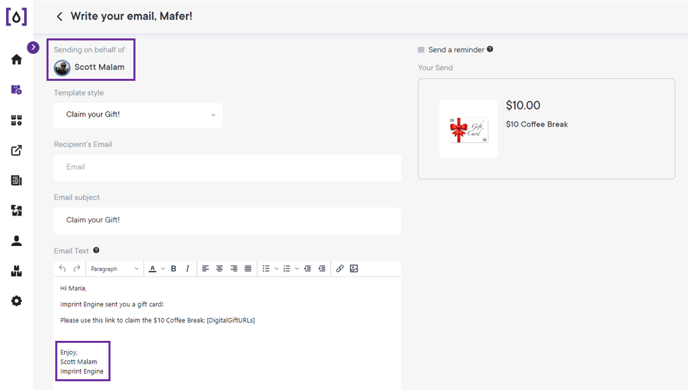
Task: Expand the sidebar with the purple chevron
Action: 33,47
